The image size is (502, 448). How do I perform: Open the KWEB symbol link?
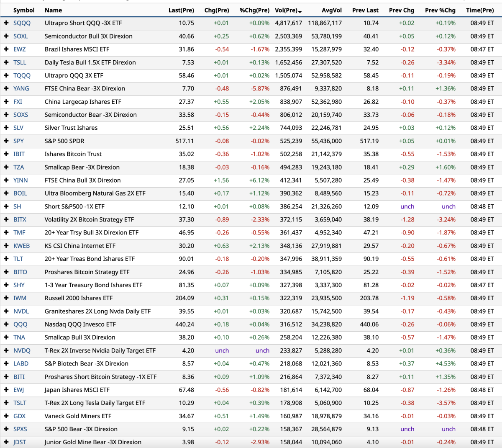pos(21,246)
